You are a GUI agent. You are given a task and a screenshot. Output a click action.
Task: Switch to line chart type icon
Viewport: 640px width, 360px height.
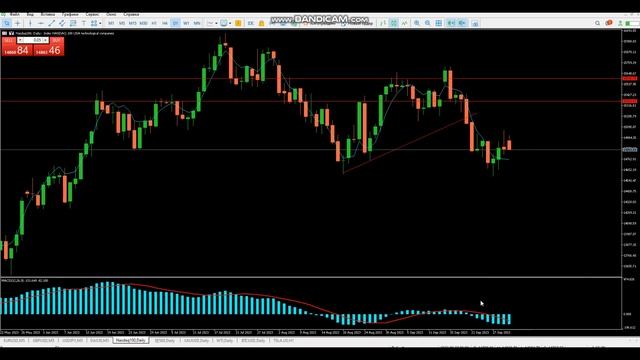[404, 23]
